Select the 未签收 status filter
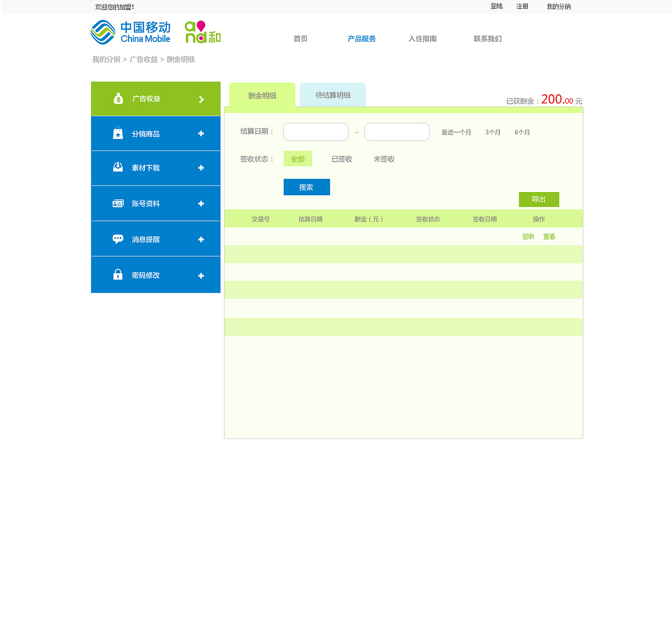The image size is (672, 637). click(384, 159)
